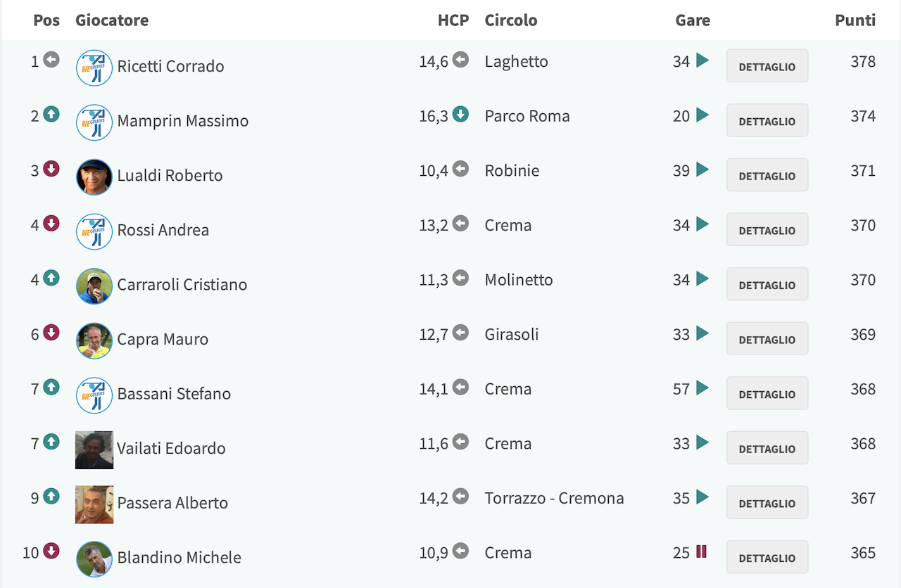The image size is (901, 588).
Task: Click the Giocatore column header
Action: tap(112, 20)
